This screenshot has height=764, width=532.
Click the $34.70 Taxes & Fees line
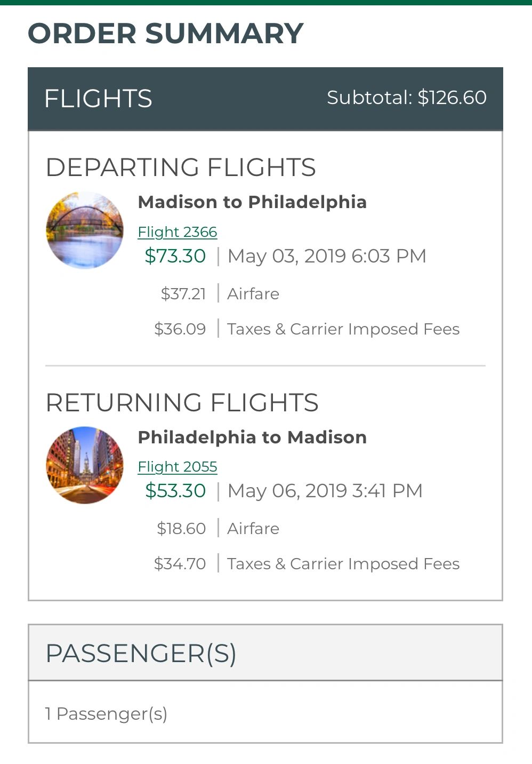[x=307, y=564]
